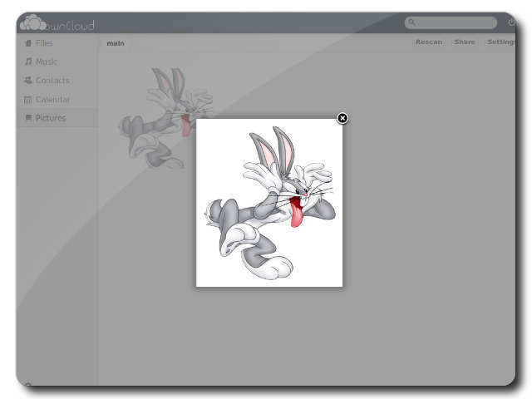This screenshot has height=399, width=532.
Task: Click the music note icon in sidebar
Action: [x=28, y=62]
